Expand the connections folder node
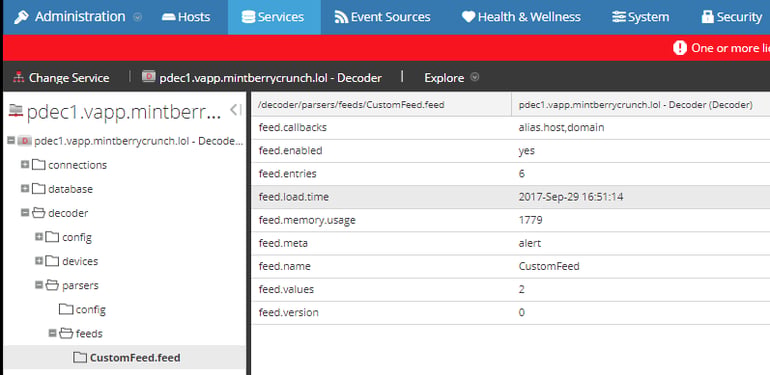Image resolution: width=770 pixels, height=375 pixels. tap(25, 164)
